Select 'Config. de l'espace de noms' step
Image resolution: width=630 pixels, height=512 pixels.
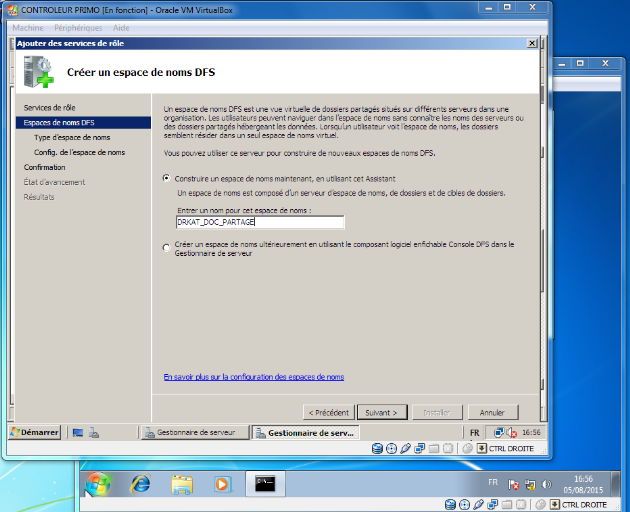pyautogui.click(x=80, y=152)
